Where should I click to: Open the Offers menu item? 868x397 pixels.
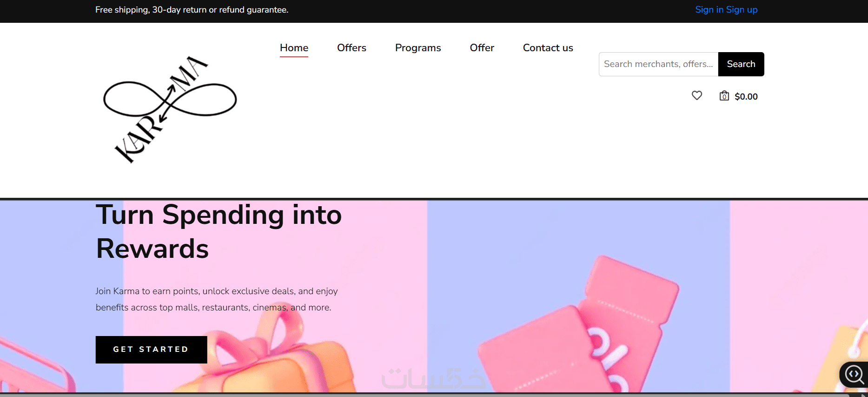(351, 47)
